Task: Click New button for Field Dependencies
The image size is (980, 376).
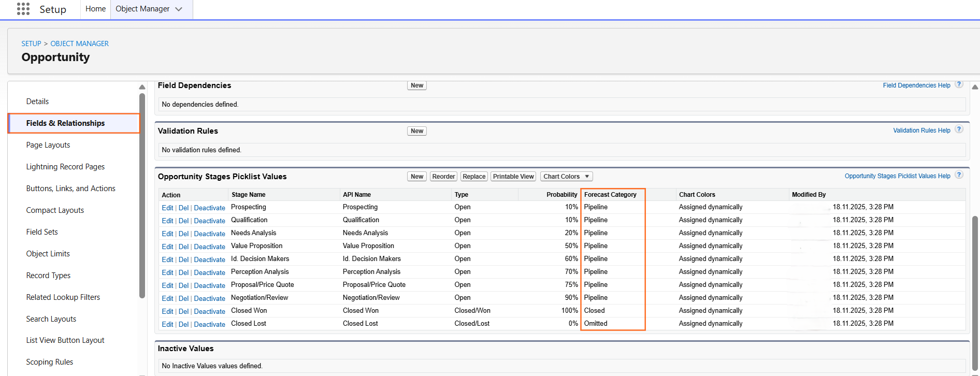Action: (417, 85)
